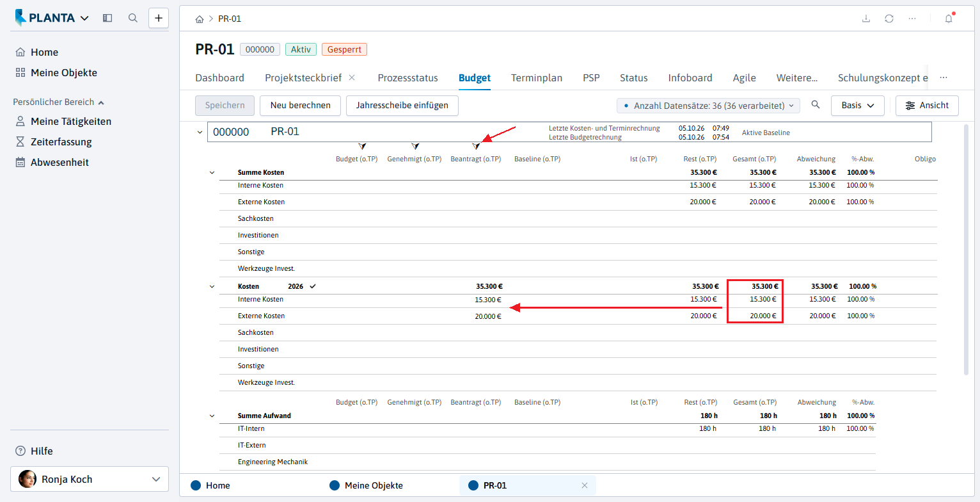This screenshot has width=980, height=502.
Task: Open the notifications bell
Action: tap(949, 19)
